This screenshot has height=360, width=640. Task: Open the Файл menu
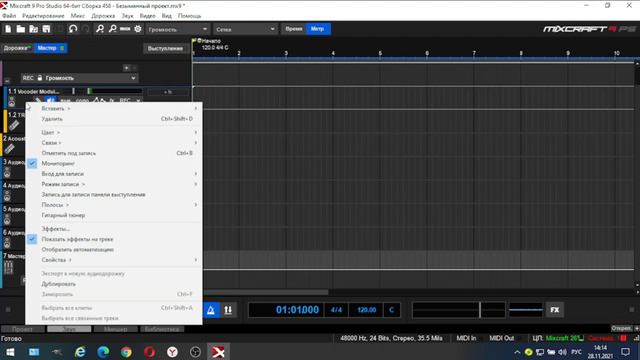(9, 16)
